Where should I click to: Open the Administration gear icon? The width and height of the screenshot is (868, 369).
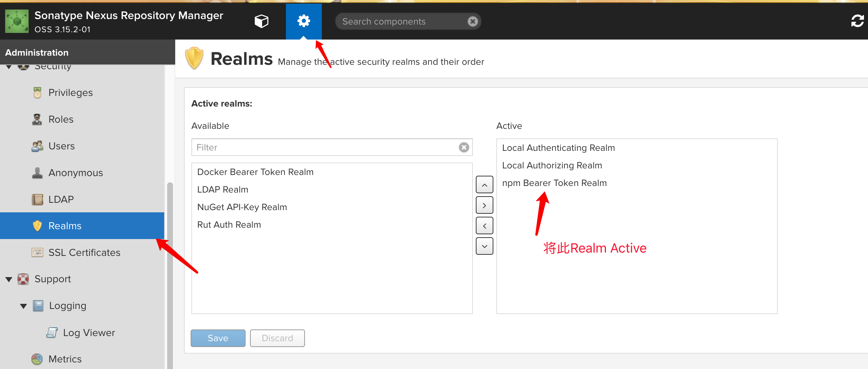pos(304,21)
